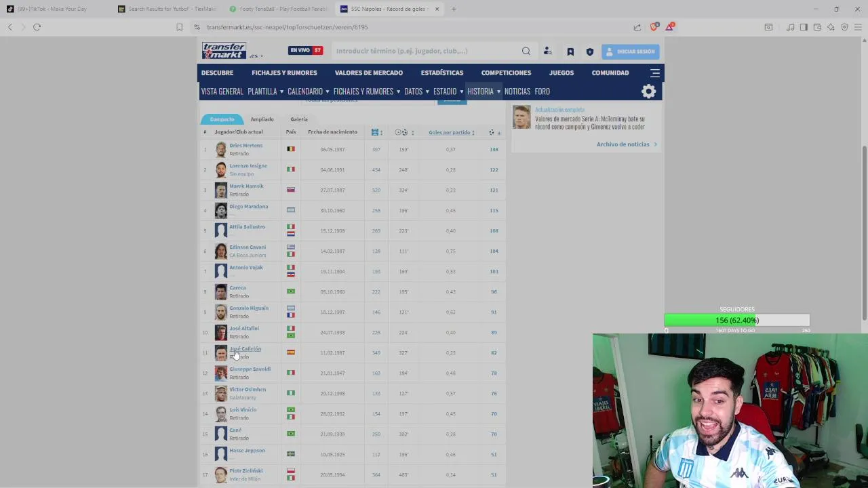Open Edinson Cavani player profile

point(248,247)
